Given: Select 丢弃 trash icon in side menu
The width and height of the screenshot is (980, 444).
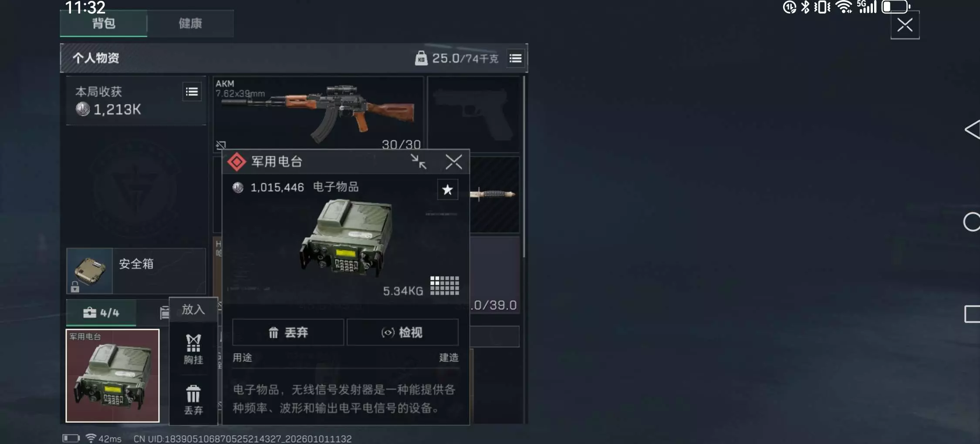Looking at the screenshot, I should [x=193, y=400].
